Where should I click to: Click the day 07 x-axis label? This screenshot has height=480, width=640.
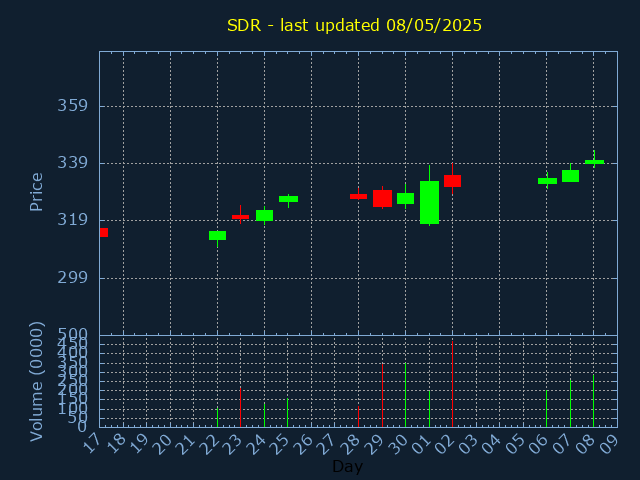[562, 444]
